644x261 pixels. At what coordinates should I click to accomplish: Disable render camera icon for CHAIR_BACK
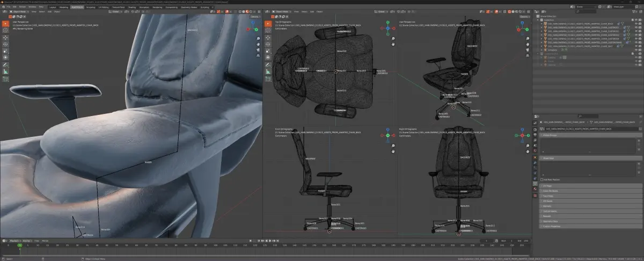[640, 24]
